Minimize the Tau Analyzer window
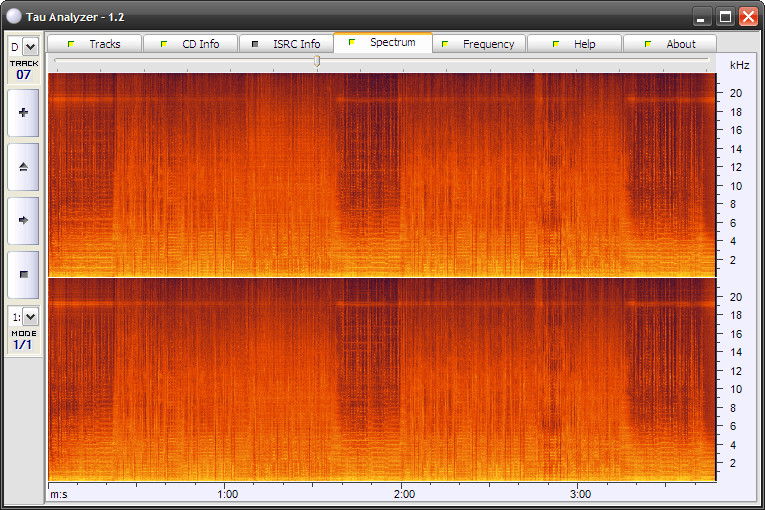This screenshot has height=510, width=765. click(x=702, y=16)
